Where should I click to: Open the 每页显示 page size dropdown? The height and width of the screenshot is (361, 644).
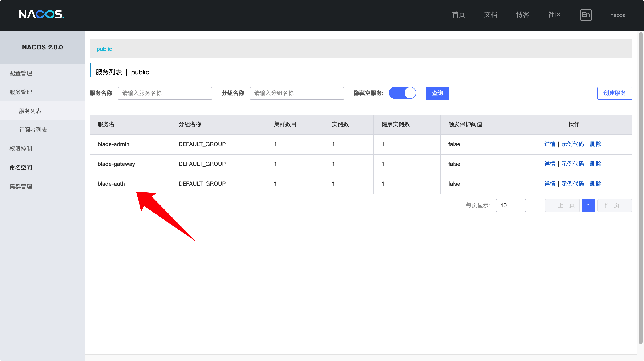[x=511, y=205]
